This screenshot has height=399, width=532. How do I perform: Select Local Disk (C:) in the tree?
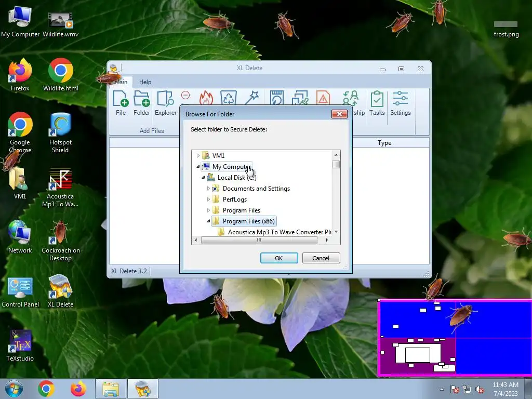coord(237,178)
